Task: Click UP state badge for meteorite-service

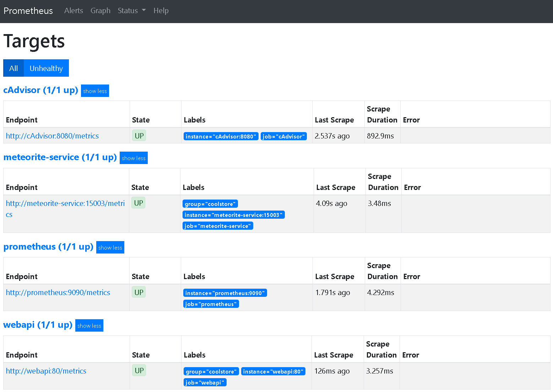Action: pos(139,203)
